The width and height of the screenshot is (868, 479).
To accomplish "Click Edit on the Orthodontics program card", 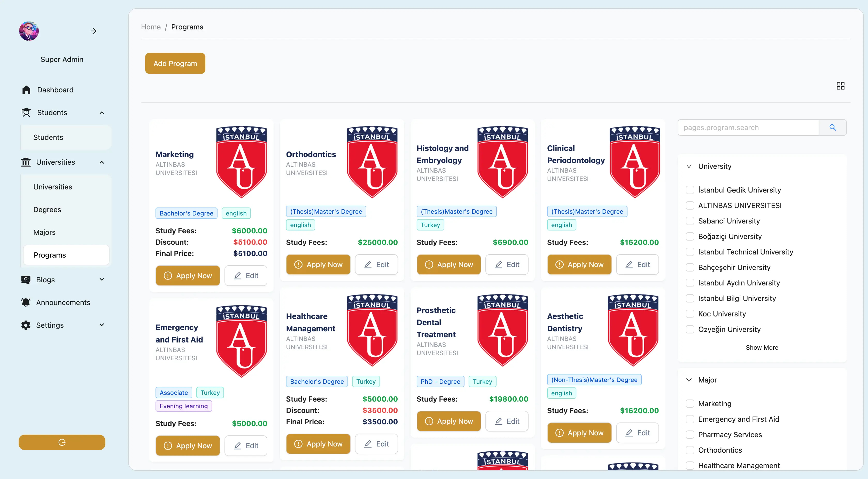I will pyautogui.click(x=376, y=265).
